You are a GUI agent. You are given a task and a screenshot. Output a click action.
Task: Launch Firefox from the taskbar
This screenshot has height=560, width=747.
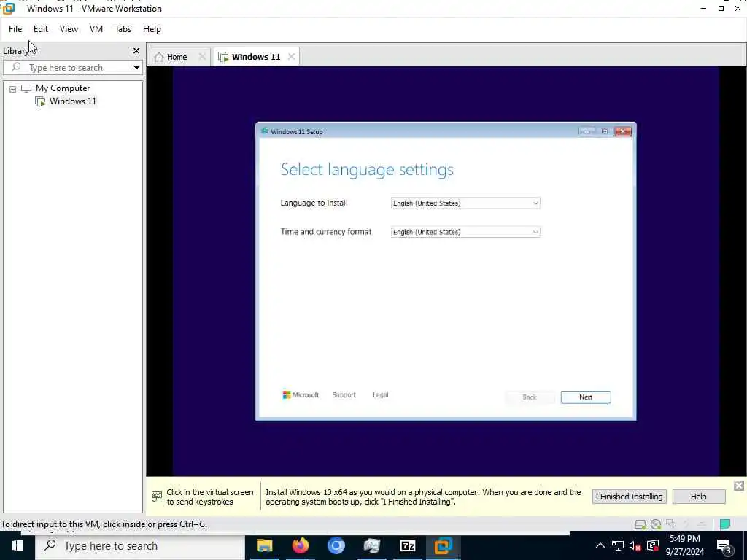point(300,545)
